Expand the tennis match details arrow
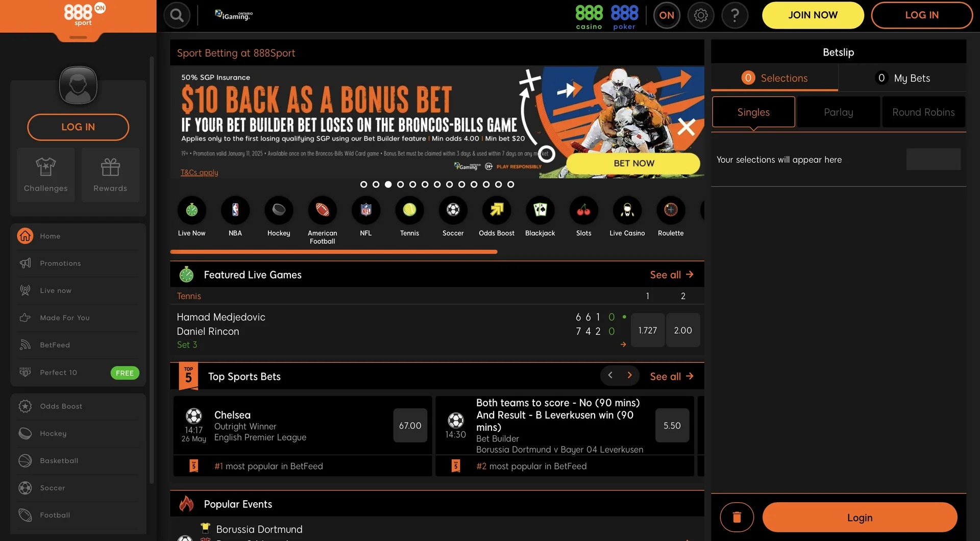The height and width of the screenshot is (541, 980). [x=623, y=345]
